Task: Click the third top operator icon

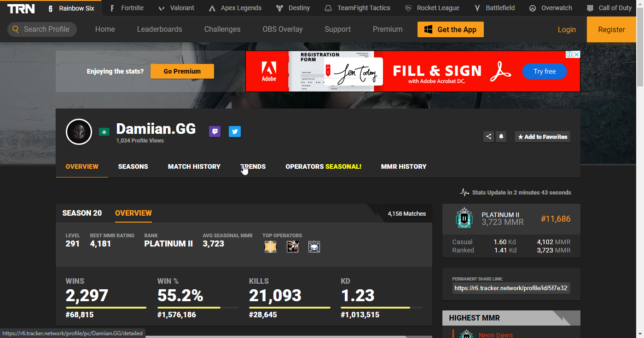Action: click(x=314, y=247)
